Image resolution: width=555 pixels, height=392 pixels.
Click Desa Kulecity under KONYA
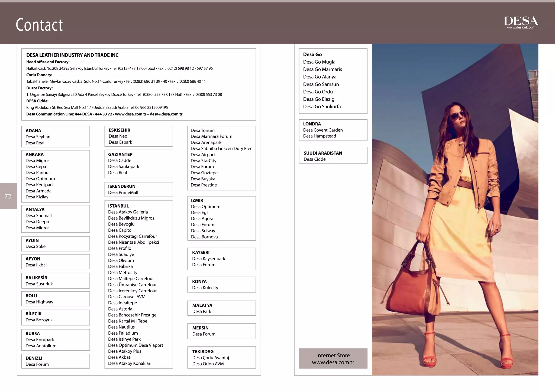pyautogui.click(x=205, y=288)
